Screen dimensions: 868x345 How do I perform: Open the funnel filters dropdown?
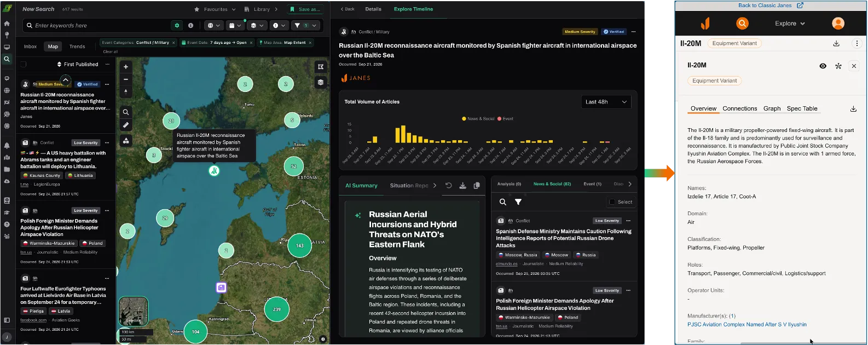(x=306, y=25)
